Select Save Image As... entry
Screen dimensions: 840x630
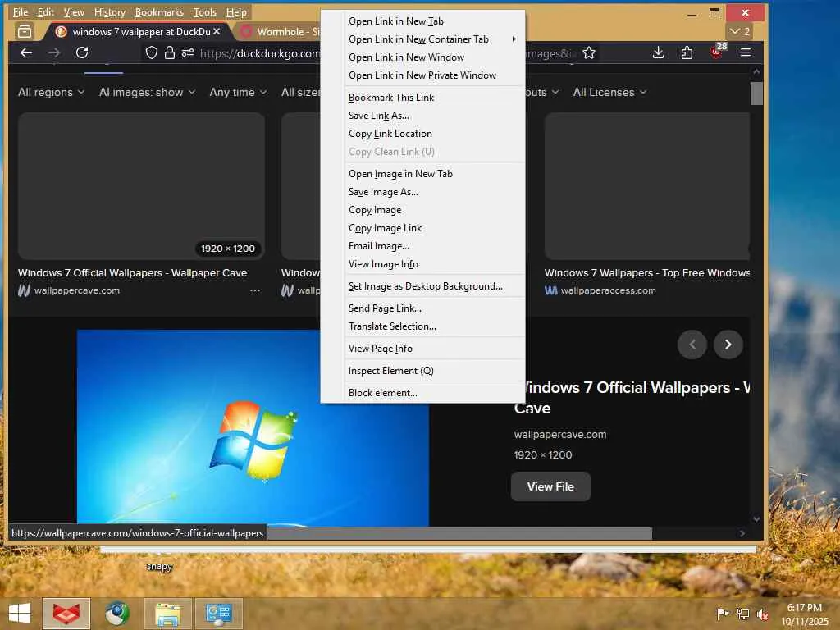pos(435,192)
